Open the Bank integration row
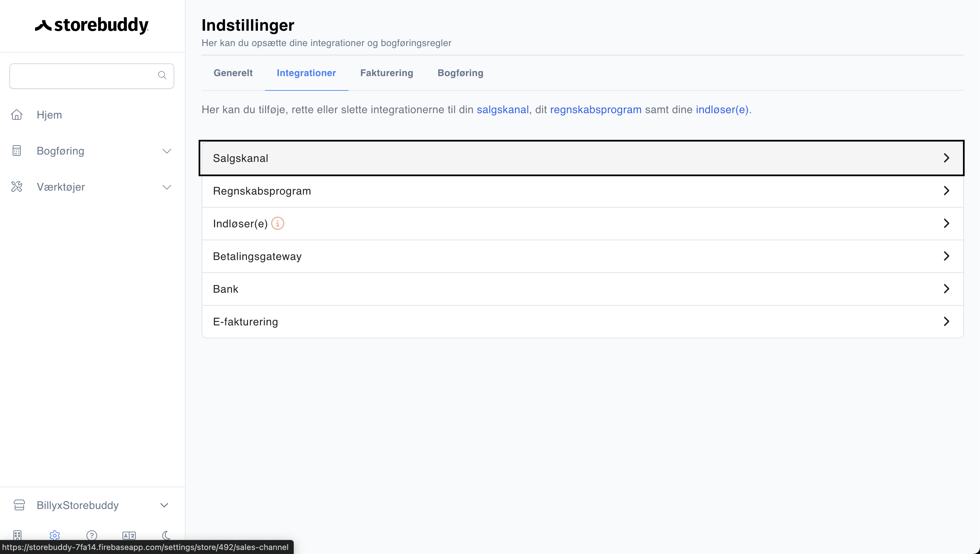Image resolution: width=980 pixels, height=554 pixels. (582, 289)
